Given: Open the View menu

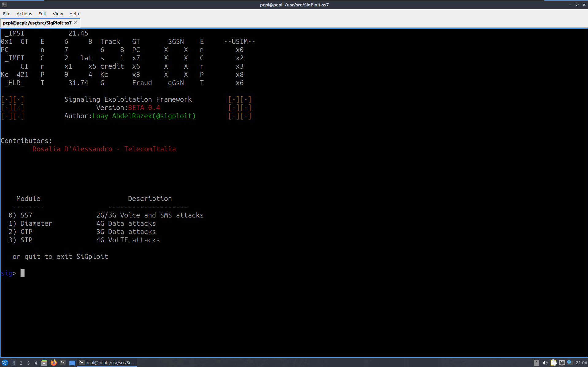Looking at the screenshot, I should (x=58, y=14).
